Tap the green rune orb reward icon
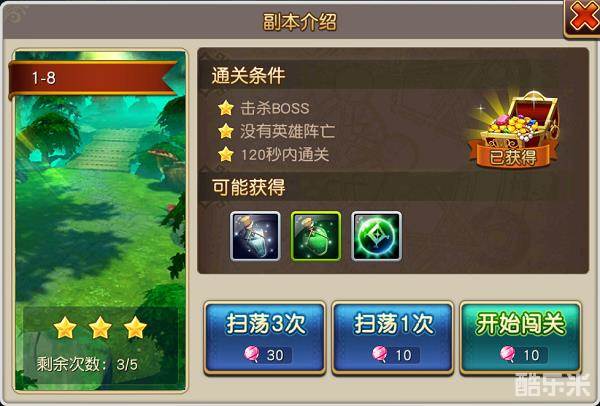The height and width of the screenshot is (406, 600). [377, 236]
